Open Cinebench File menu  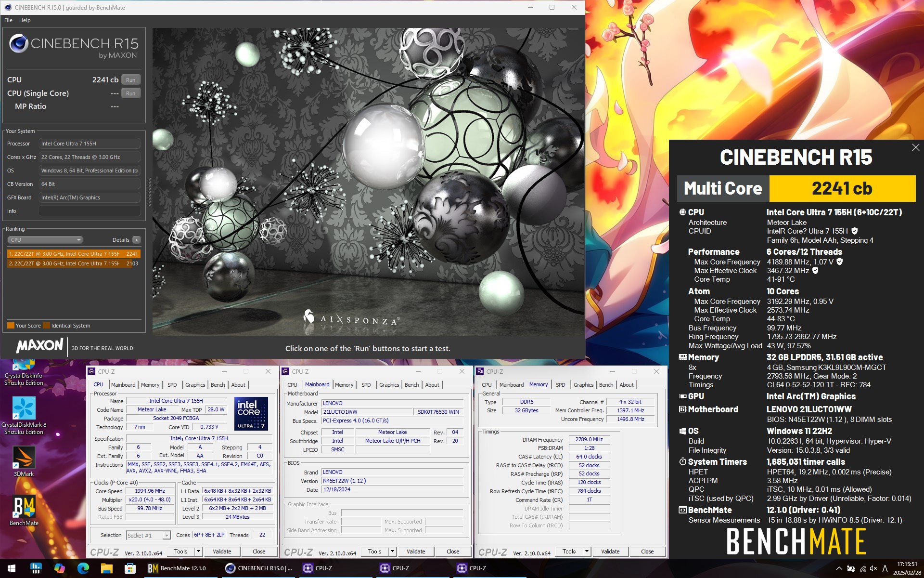[8, 20]
